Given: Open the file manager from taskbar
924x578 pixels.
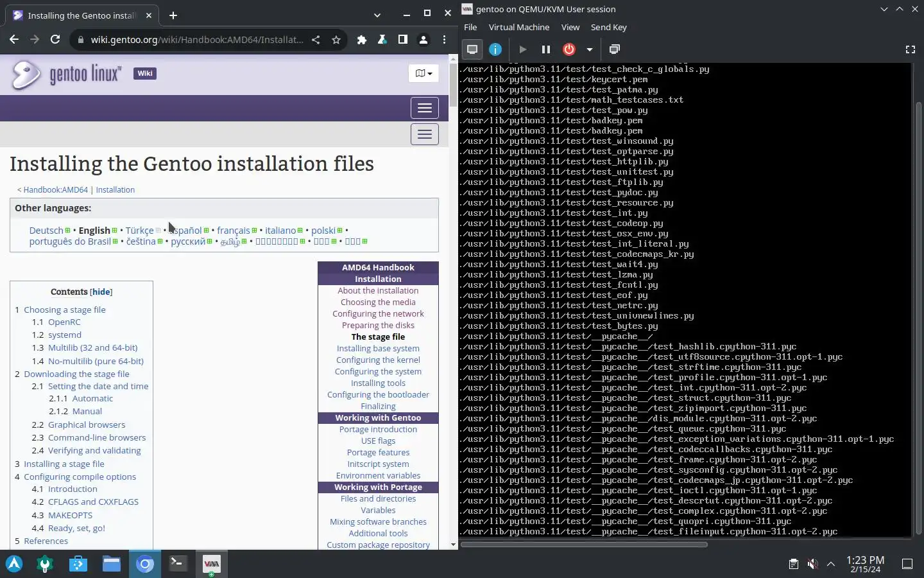Looking at the screenshot, I should pos(112,564).
